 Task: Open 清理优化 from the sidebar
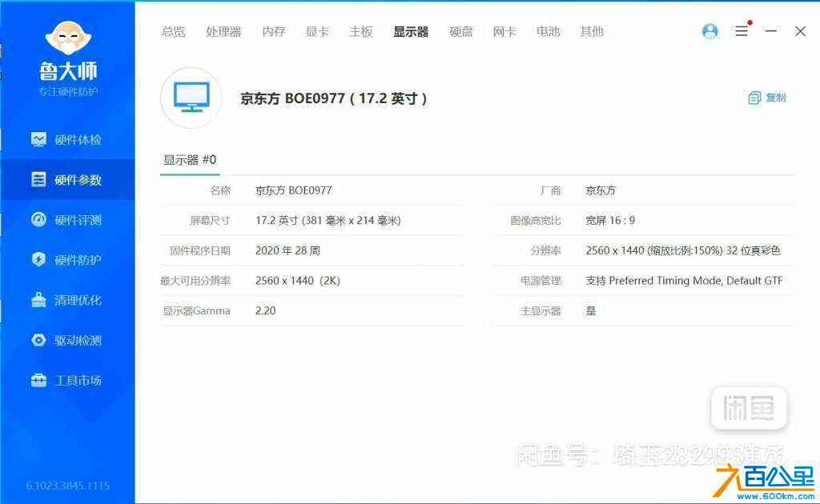[67, 300]
